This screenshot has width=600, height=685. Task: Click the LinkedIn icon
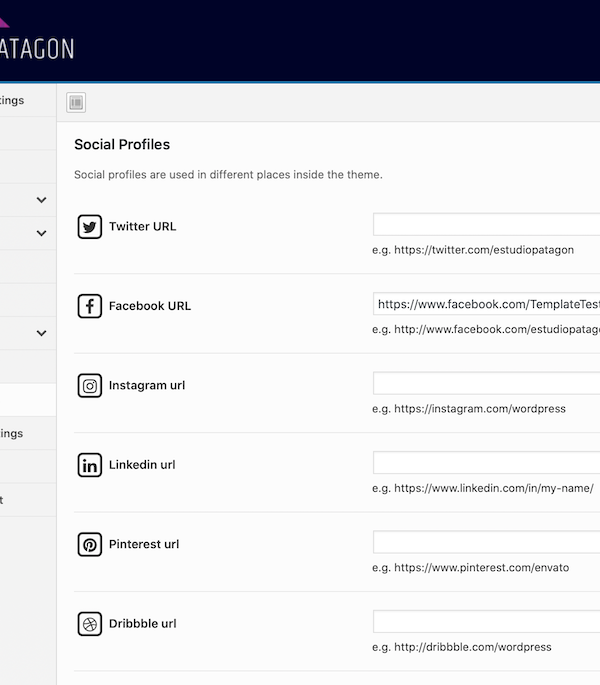click(90, 465)
